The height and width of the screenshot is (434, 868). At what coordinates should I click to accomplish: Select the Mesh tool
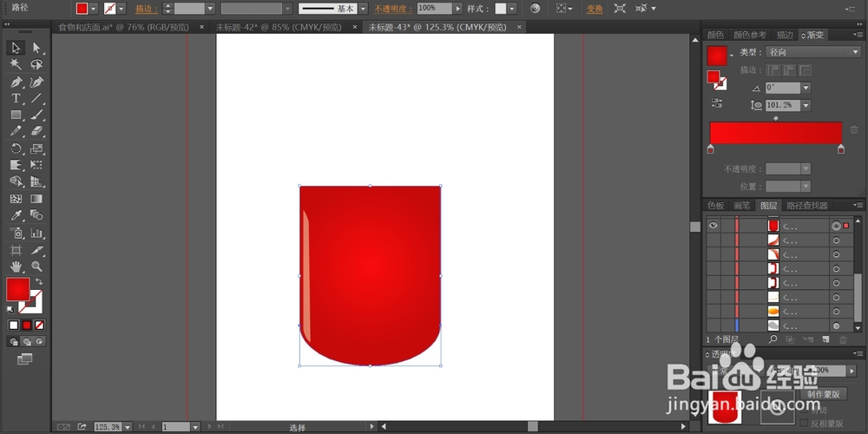[16, 199]
